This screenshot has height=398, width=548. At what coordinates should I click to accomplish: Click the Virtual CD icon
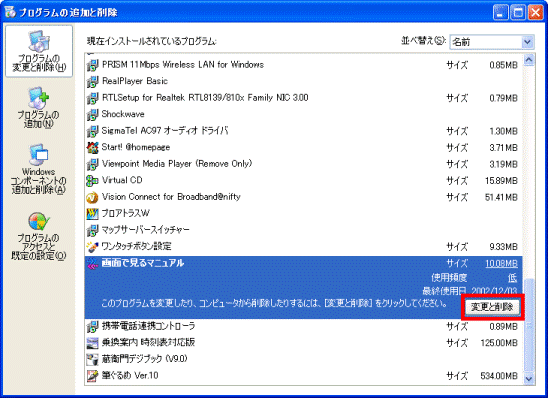(93, 180)
